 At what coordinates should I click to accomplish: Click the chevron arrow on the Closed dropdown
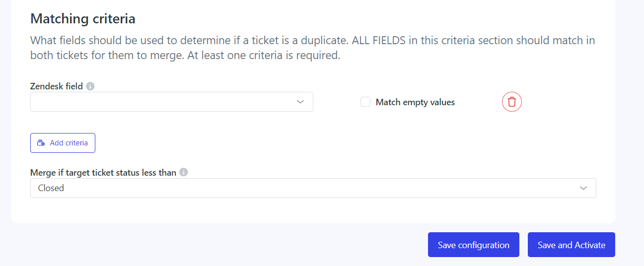583,188
